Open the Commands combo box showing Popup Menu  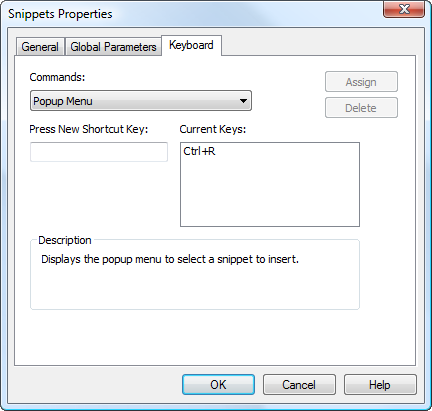(x=141, y=101)
